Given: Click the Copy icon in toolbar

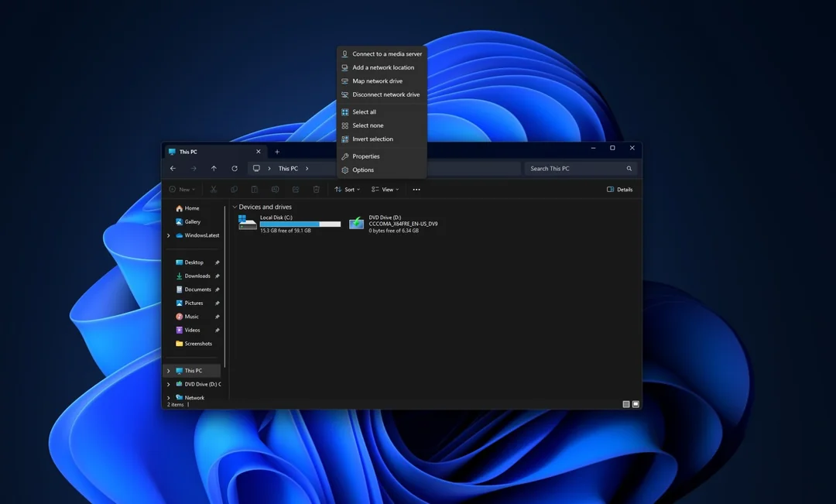Looking at the screenshot, I should click(234, 190).
